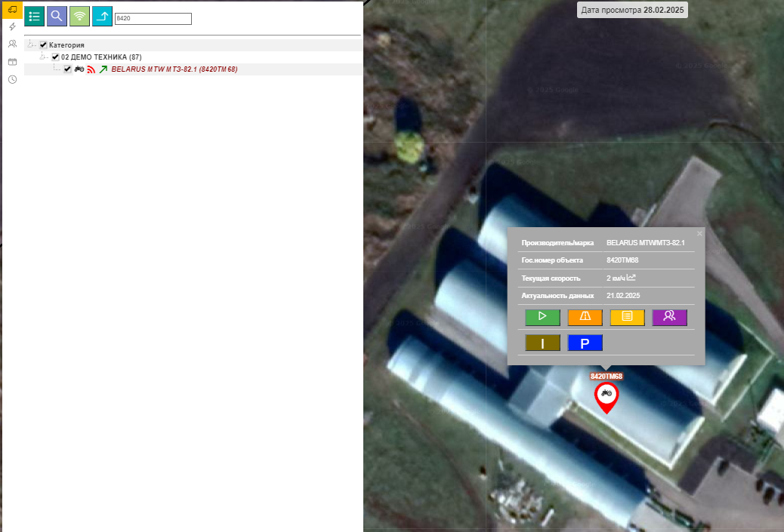784x532 pixels.
Task: Click the orange road button in popup
Action: [585, 317]
